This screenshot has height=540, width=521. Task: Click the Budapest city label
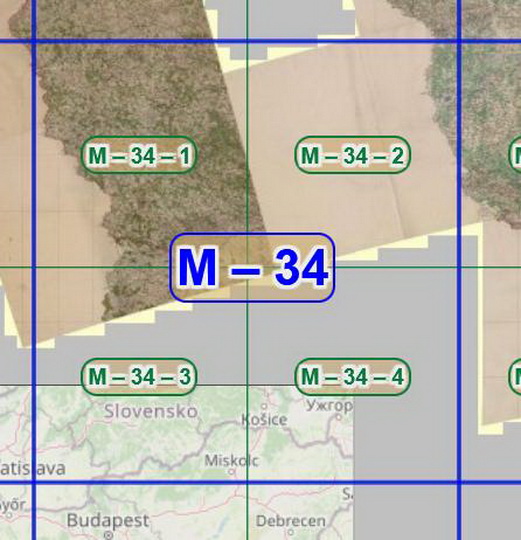pos(108,520)
